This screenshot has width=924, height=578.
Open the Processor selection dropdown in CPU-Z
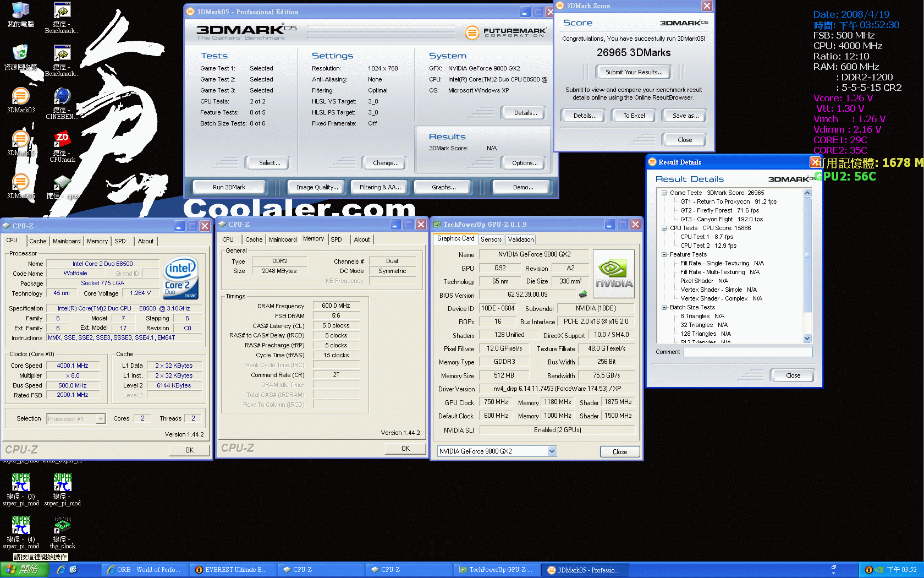(x=101, y=419)
